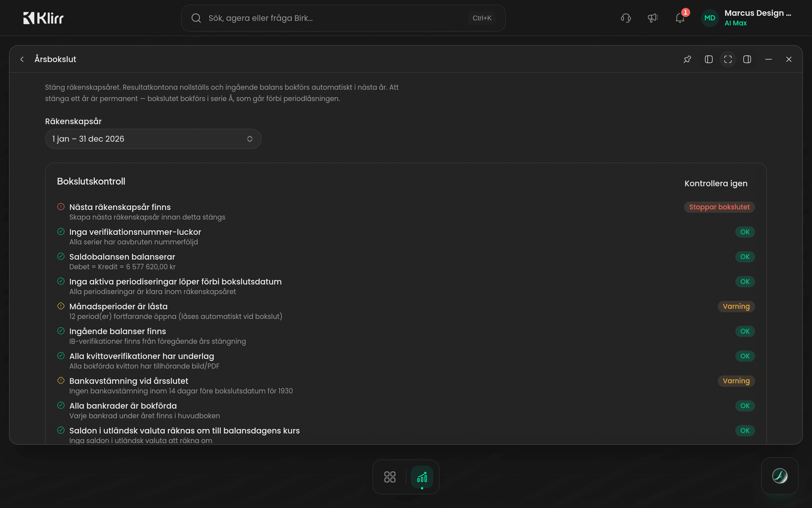Click the warning icon beside Bankavstämning vid årsslutet
Screen dimensions: 812x508
pyautogui.click(x=61, y=381)
